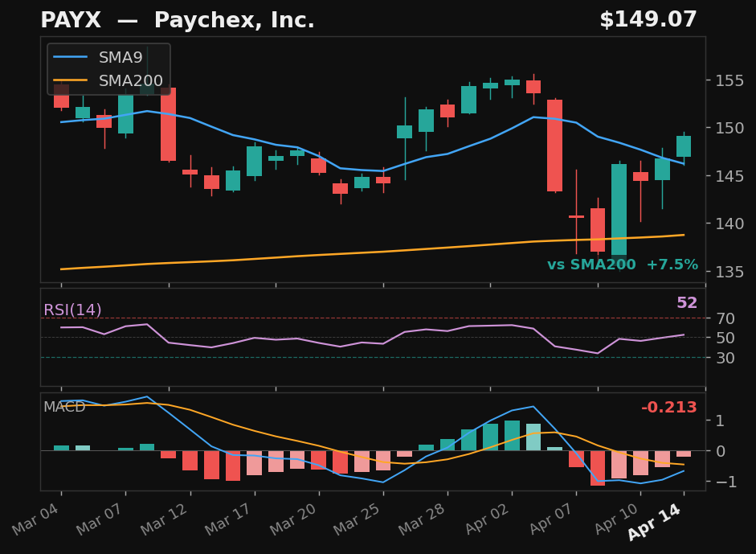The image size is (756, 554).
Task: Click the 145 price axis label
Action: [729, 176]
